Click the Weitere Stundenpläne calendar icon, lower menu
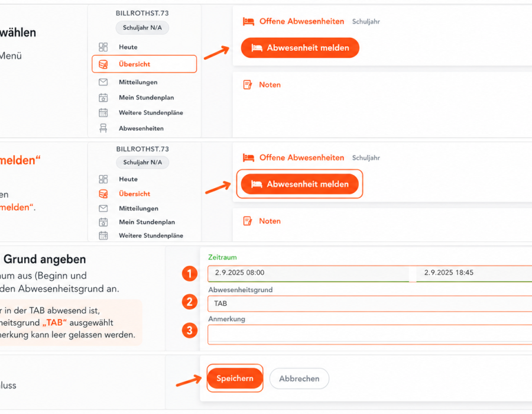532x414 pixels. pyautogui.click(x=103, y=235)
